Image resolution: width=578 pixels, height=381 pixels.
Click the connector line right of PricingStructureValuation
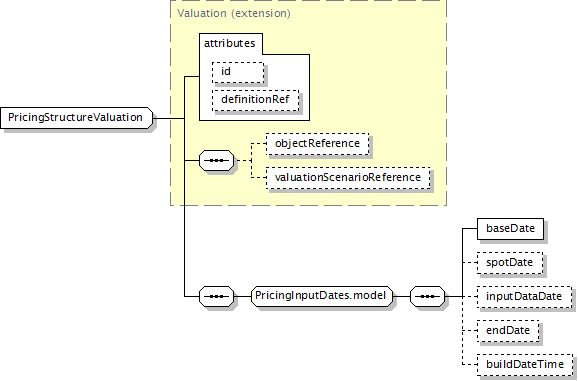point(168,118)
